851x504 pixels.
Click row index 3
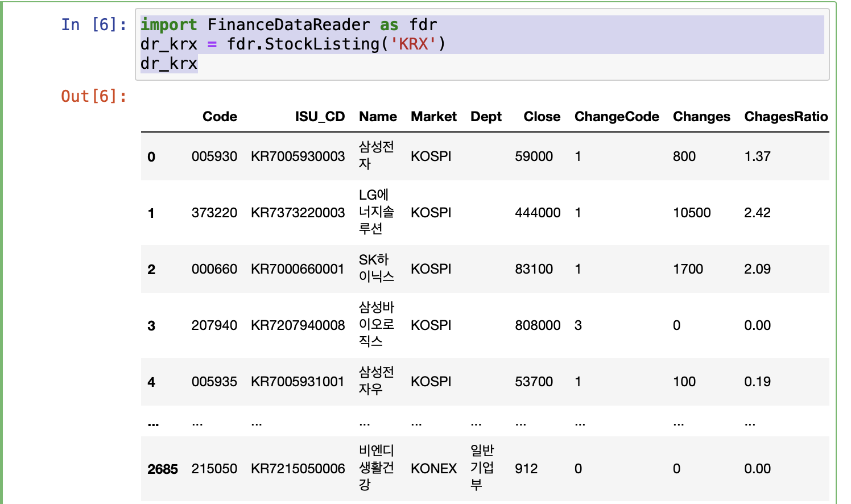[x=151, y=326]
